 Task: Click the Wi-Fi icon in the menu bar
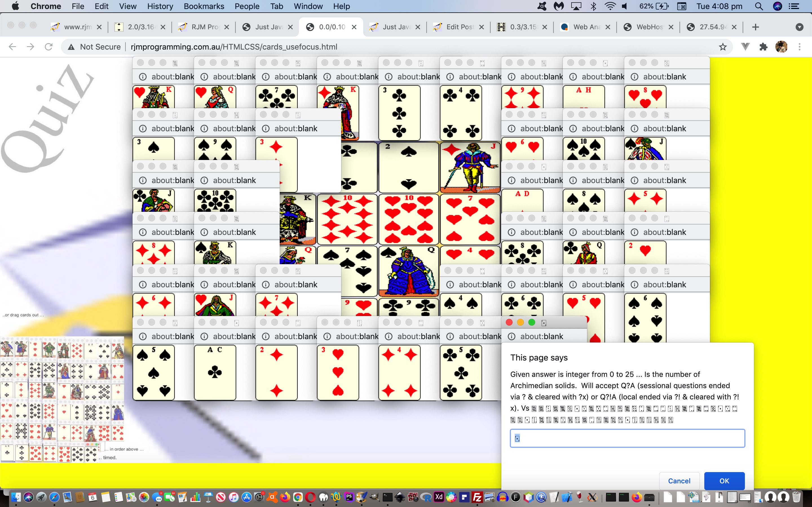click(610, 6)
